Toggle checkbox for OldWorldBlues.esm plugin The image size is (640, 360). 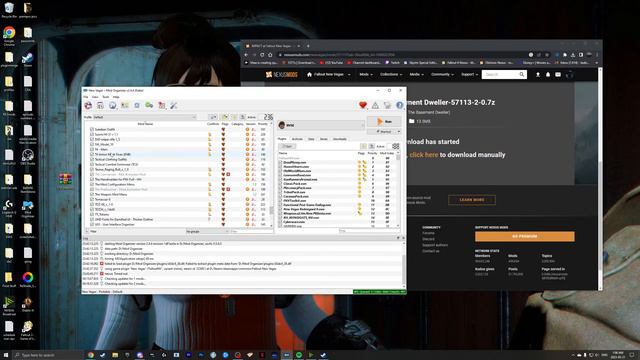point(280,171)
